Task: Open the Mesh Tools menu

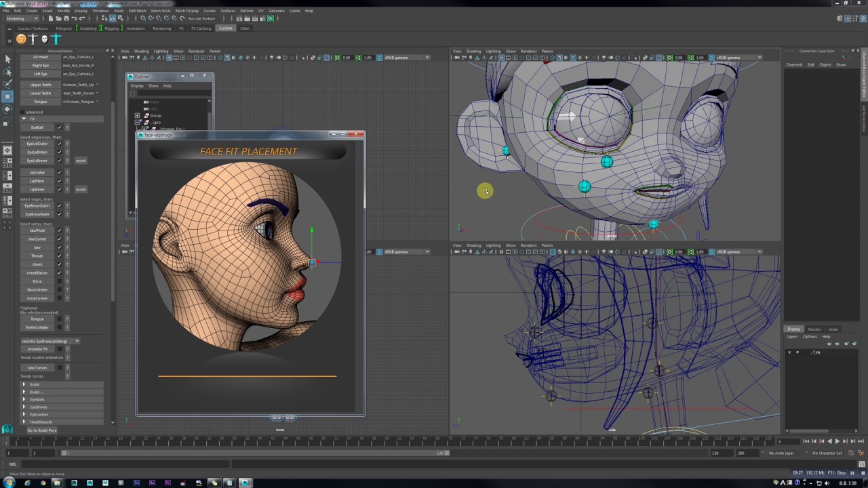Action: (161, 11)
